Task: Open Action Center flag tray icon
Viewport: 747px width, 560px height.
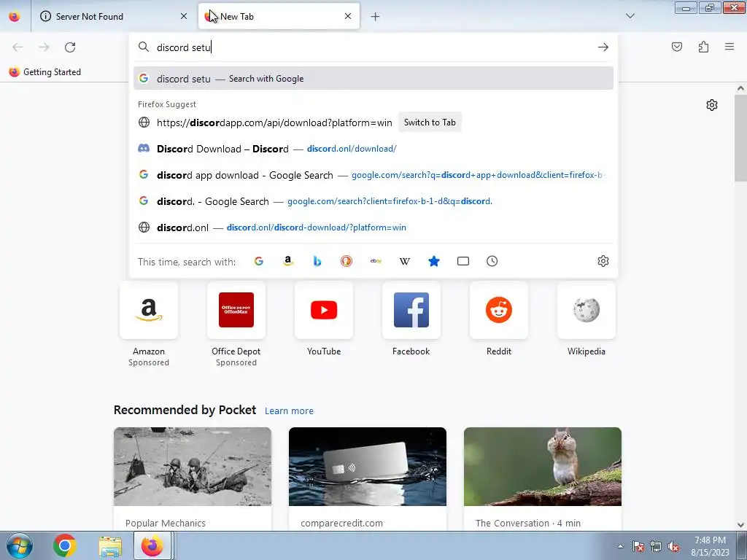Action: (638, 546)
